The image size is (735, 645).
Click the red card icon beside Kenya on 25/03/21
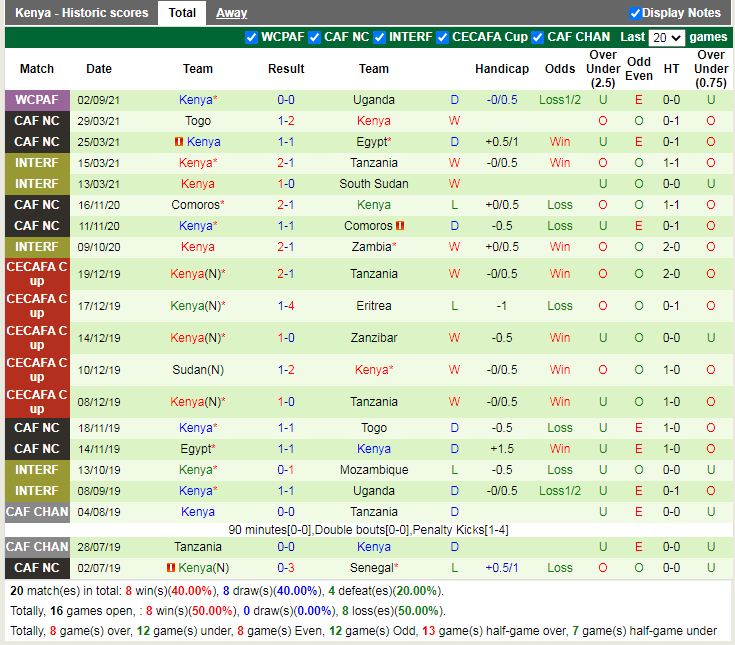179,141
